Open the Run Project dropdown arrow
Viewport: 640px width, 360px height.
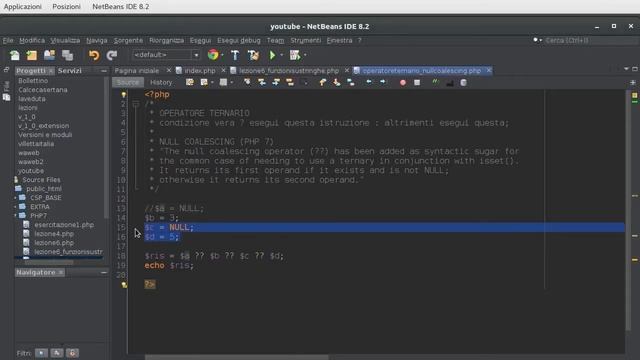[x=282, y=55]
